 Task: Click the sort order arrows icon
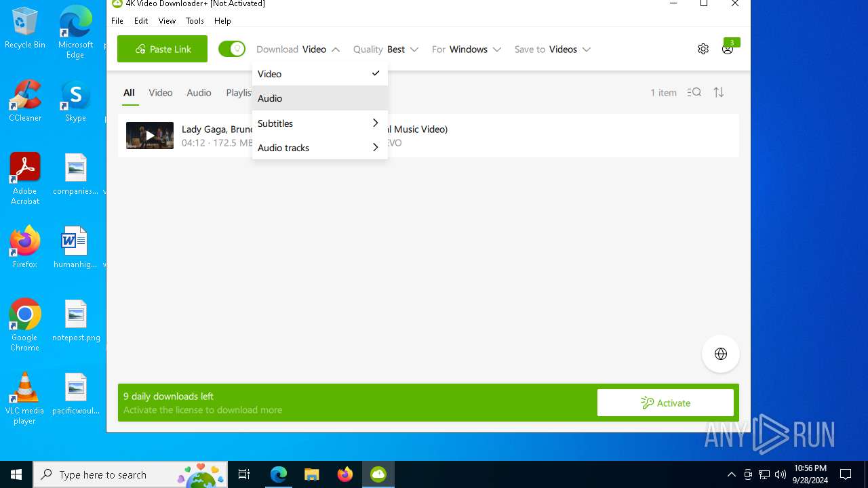coord(719,92)
